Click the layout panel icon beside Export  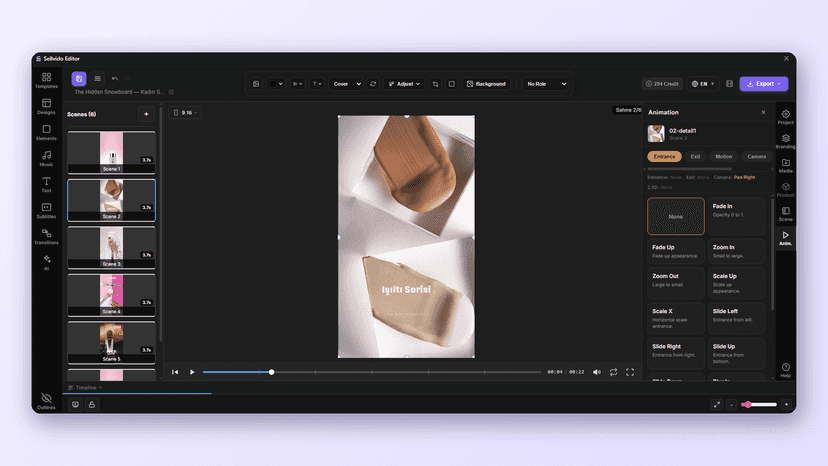[x=729, y=84]
